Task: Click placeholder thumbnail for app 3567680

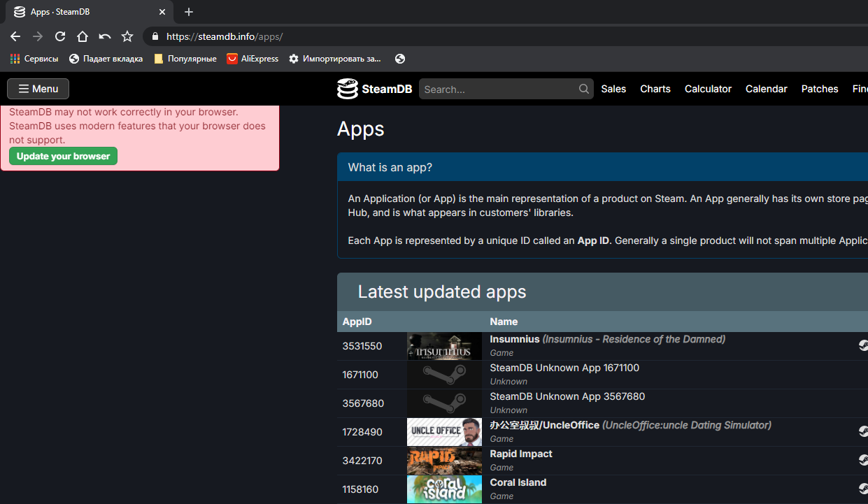Action: (444, 403)
